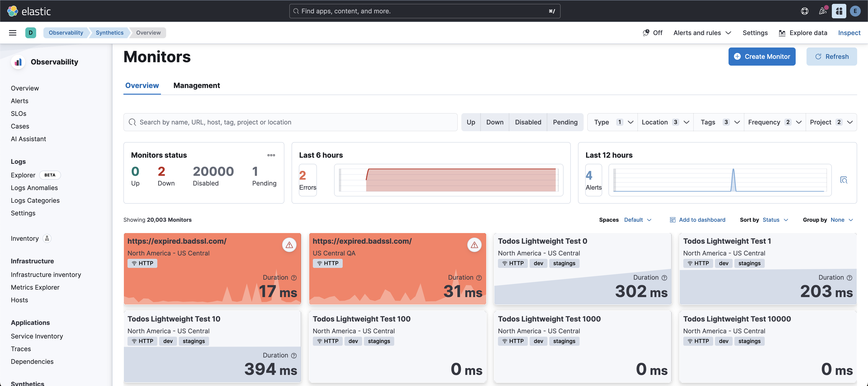Click the Create Monitor button

tap(762, 56)
